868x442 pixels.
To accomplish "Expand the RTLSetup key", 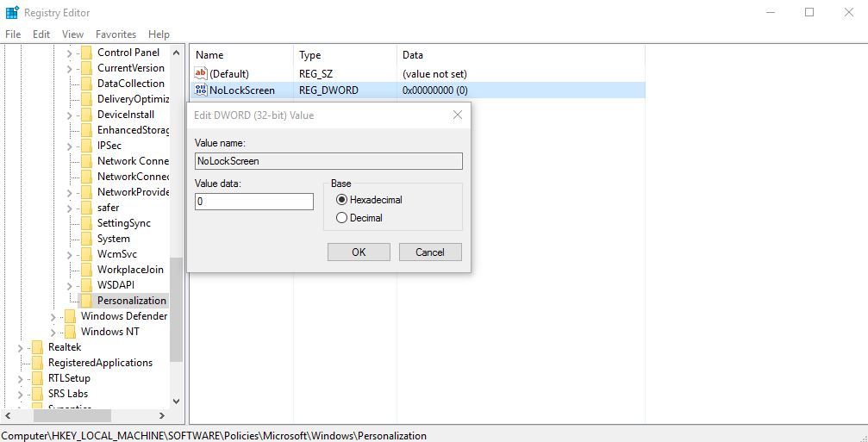I will click(21, 379).
